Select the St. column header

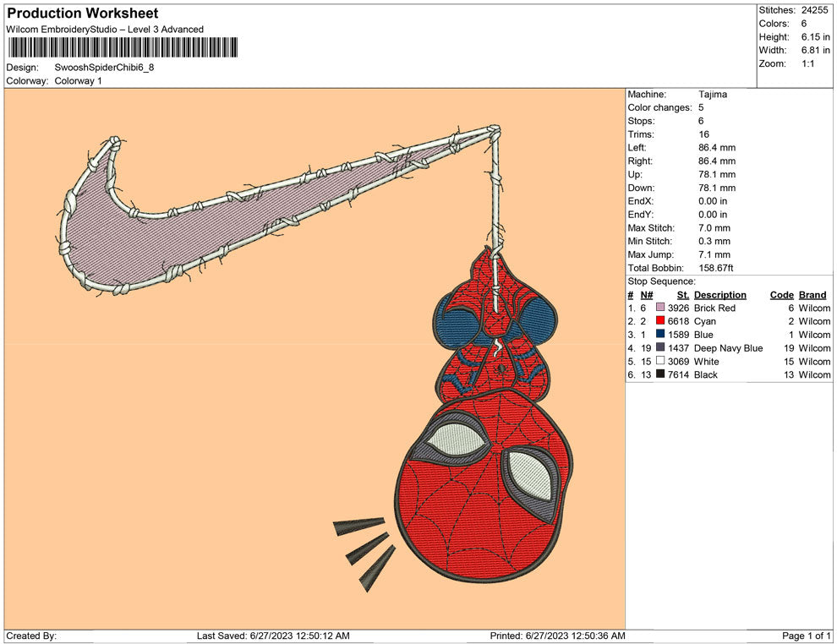click(683, 295)
